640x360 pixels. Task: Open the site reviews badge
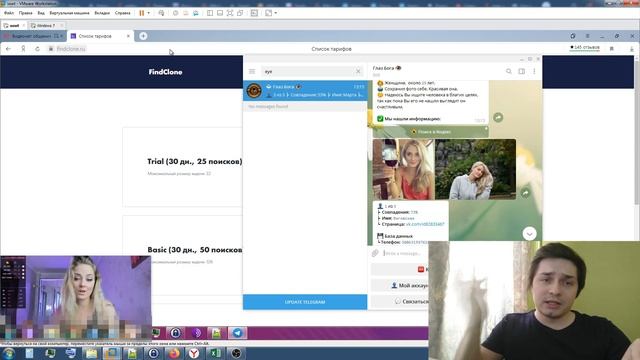(584, 48)
